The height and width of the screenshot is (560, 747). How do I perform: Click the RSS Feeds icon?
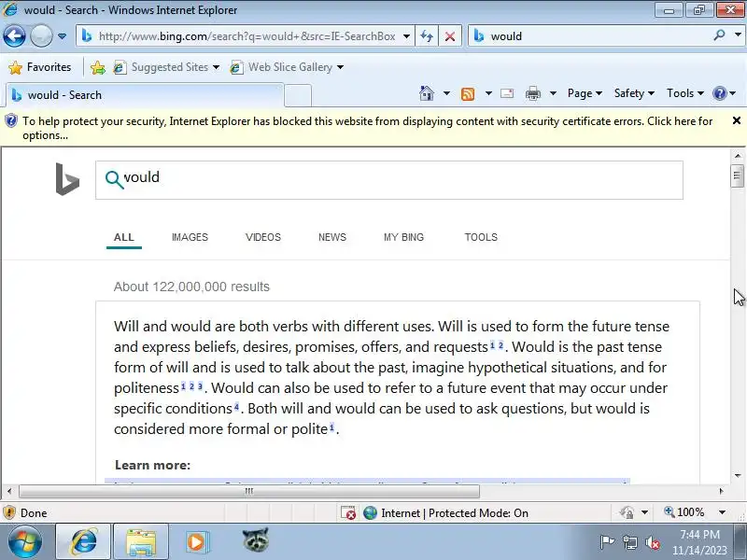(468, 94)
